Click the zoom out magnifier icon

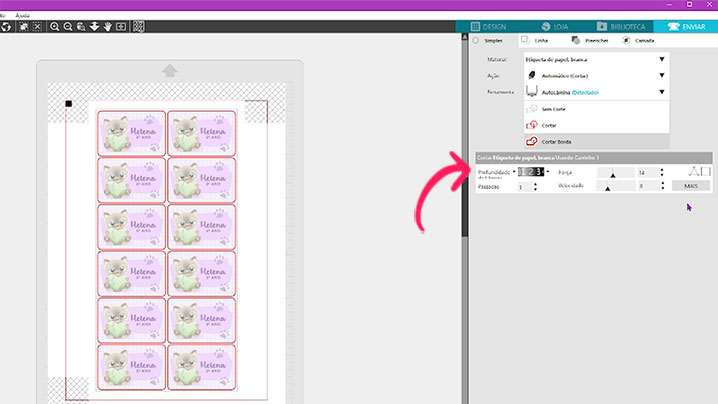[x=67, y=27]
